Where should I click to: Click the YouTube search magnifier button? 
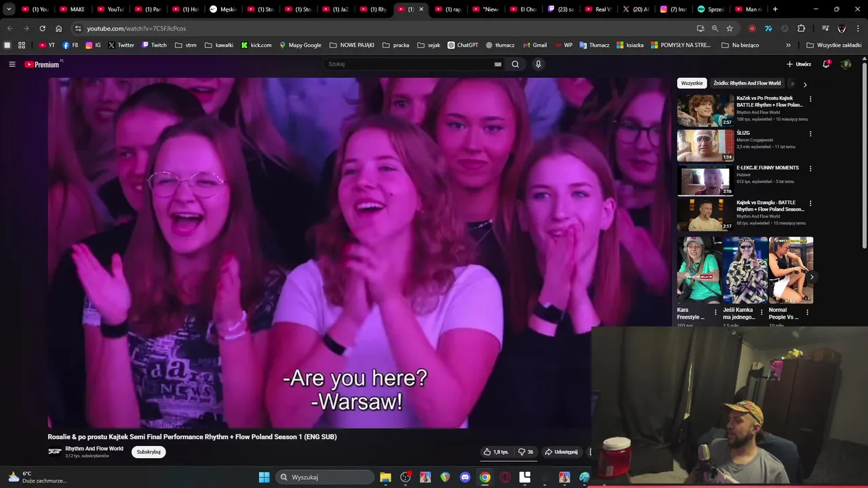coord(515,64)
